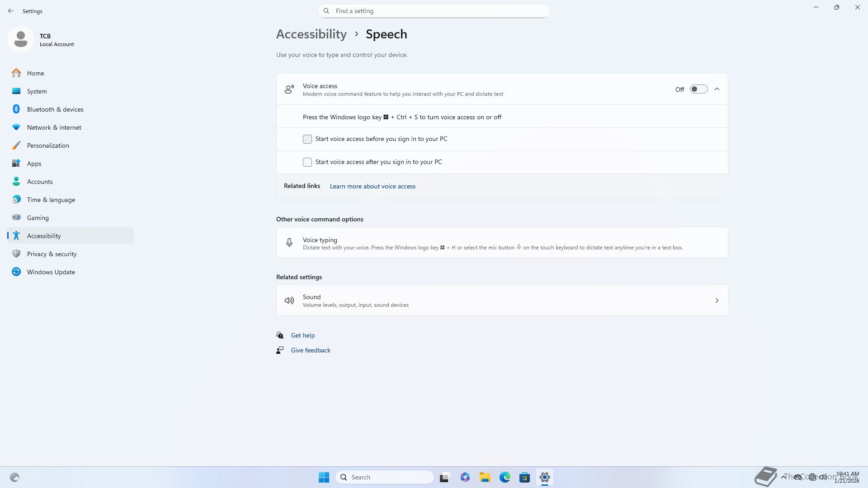
Task: Check Start voice access before sign in
Action: click(307, 139)
